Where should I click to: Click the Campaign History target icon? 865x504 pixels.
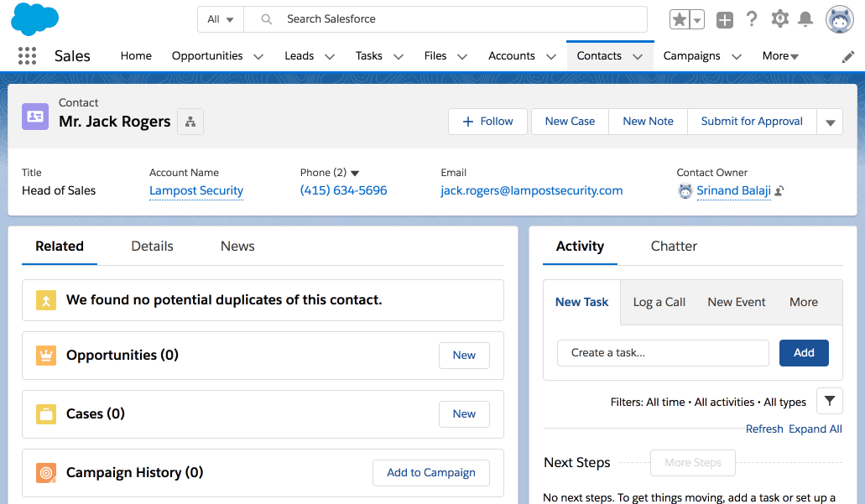[x=46, y=473]
